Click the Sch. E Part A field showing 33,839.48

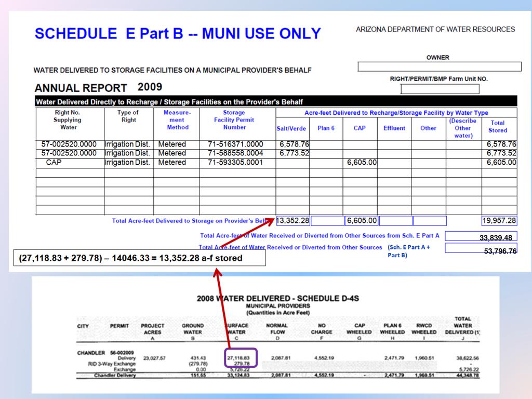[x=481, y=237]
